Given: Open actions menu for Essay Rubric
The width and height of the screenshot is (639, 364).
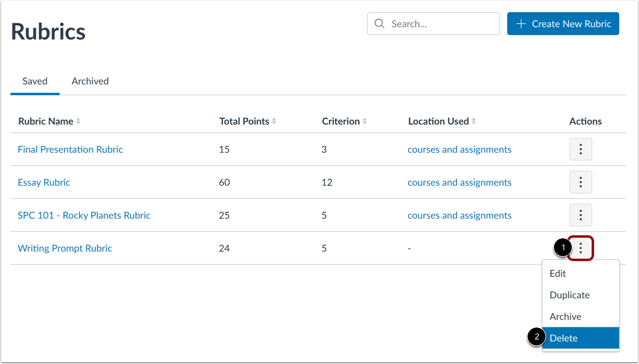Looking at the screenshot, I should (580, 182).
